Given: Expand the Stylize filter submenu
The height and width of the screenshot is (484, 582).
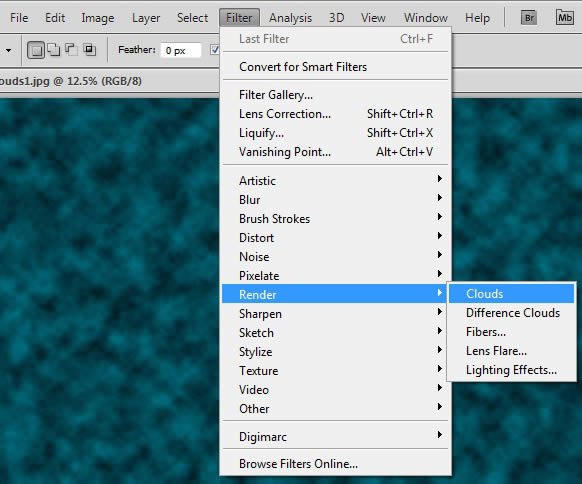Looking at the screenshot, I should tap(336, 351).
